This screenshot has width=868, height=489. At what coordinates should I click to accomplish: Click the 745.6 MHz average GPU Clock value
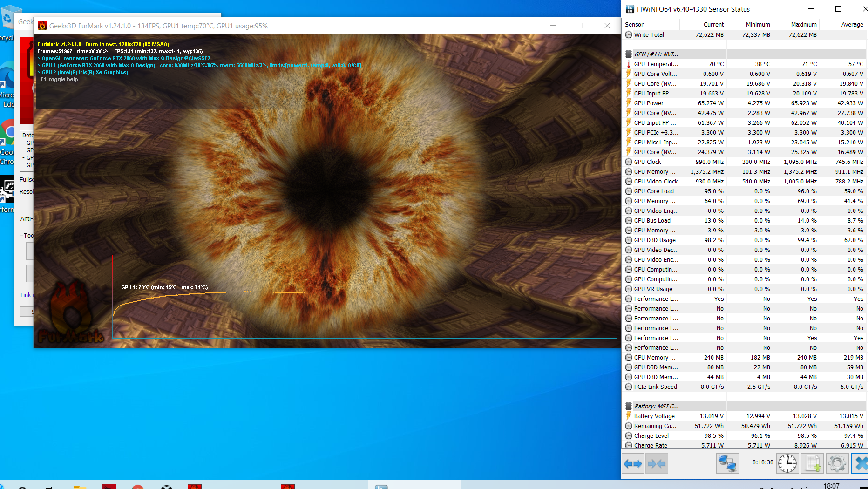(x=849, y=162)
